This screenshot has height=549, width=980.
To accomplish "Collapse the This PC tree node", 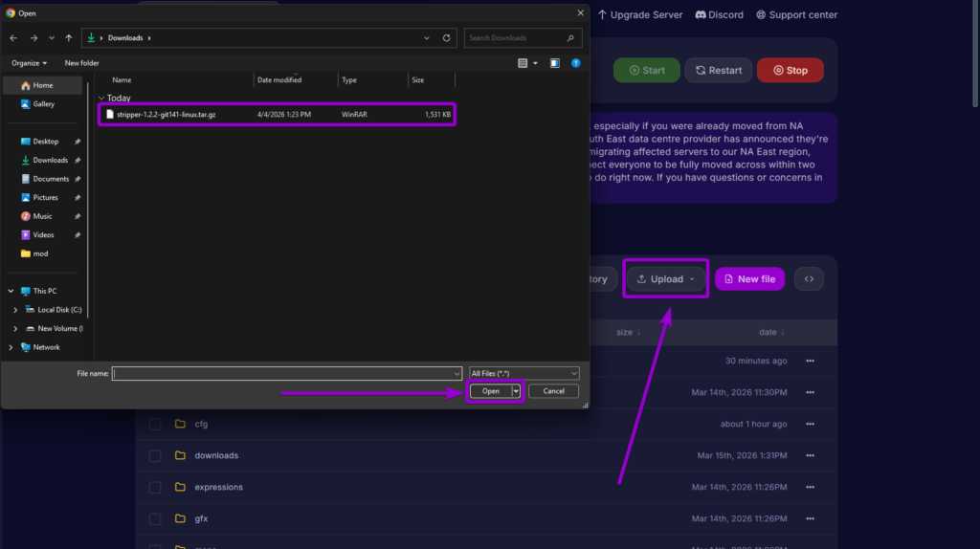I will 11,291.
